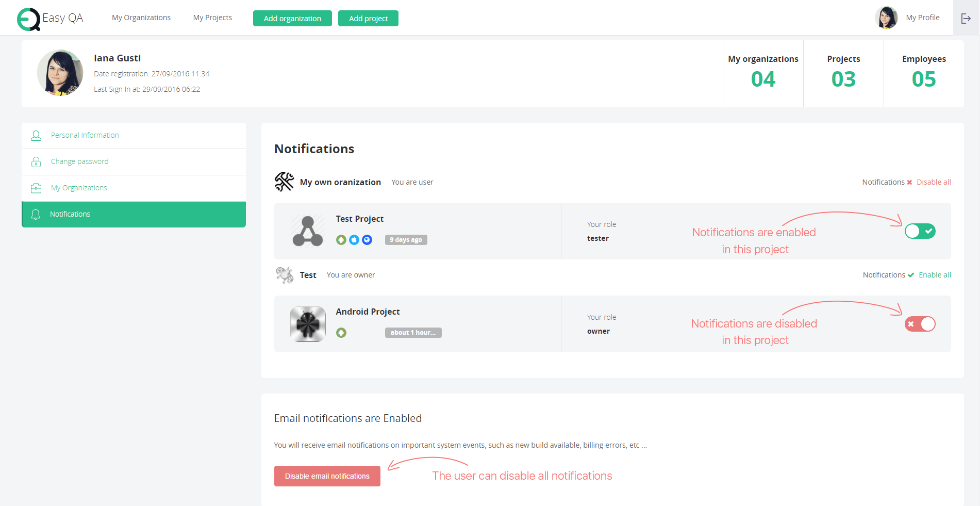Click the Employees 05 counter

coord(924,73)
